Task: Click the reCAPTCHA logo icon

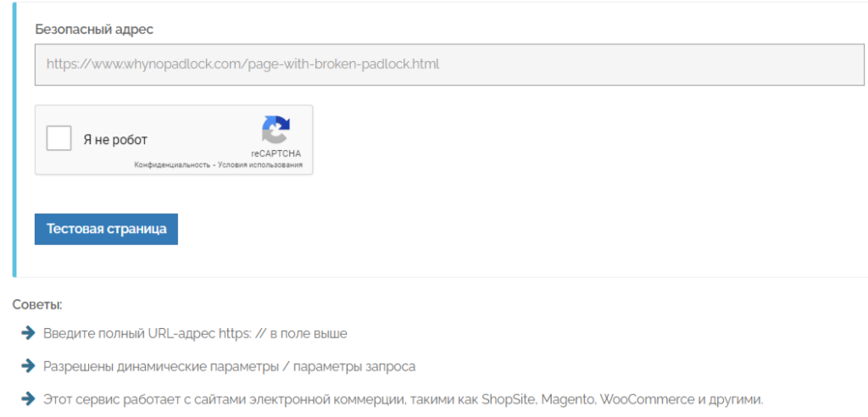Action: coord(275,131)
